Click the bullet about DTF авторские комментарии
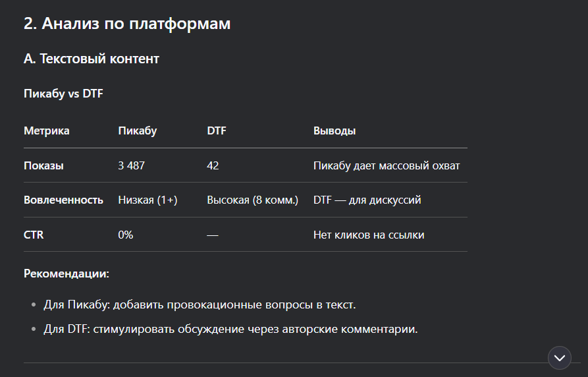 point(231,329)
